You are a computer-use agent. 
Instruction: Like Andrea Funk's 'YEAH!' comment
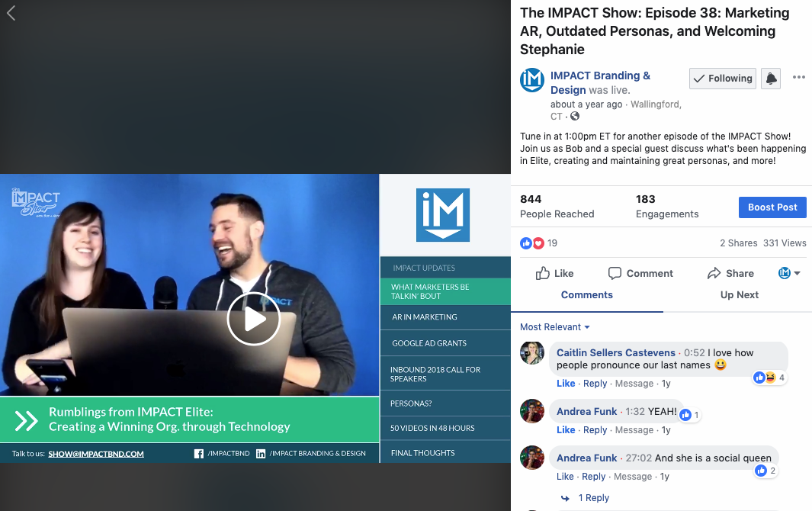click(x=566, y=430)
